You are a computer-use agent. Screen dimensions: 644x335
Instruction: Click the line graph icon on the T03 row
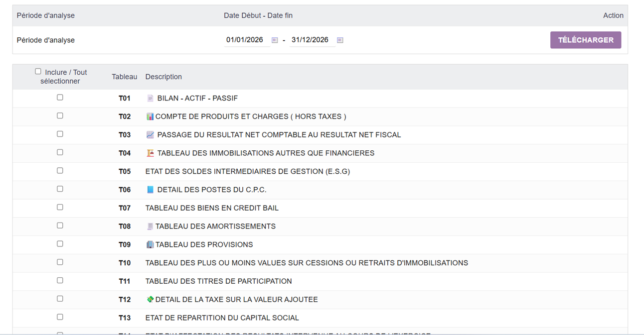[150, 134]
